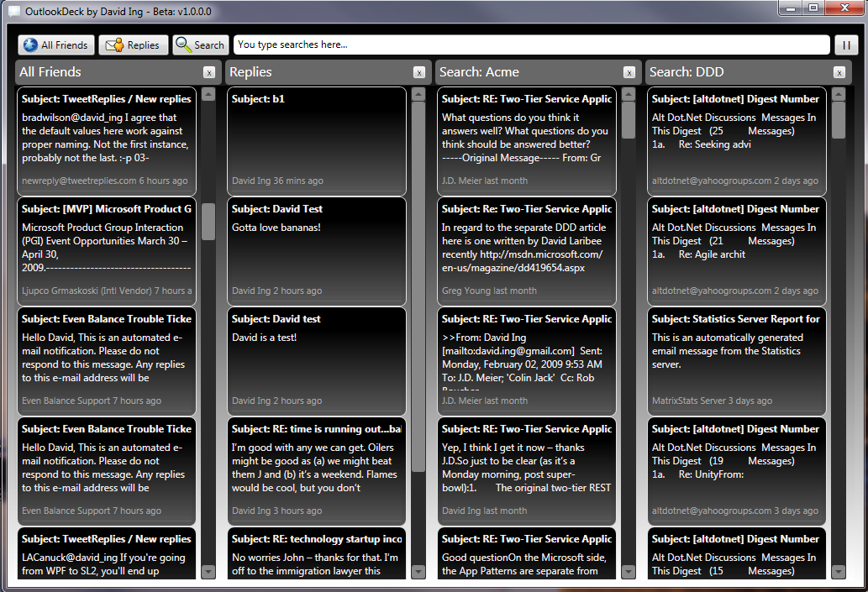Screen dimensions: 868x592
Task: Minimize the OutlookDeck window
Action: point(791,8)
